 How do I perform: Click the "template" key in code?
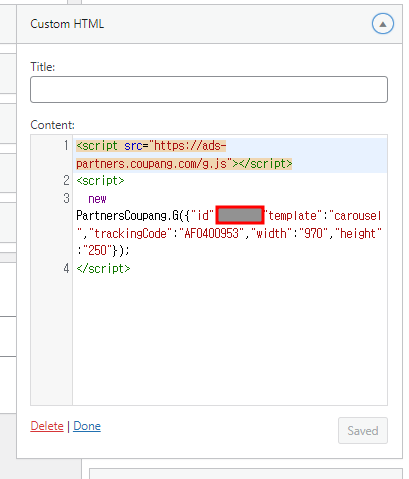[292, 216]
